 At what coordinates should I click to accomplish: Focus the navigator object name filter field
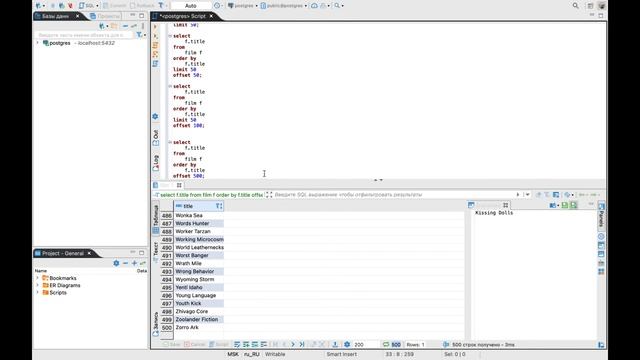click(x=84, y=35)
